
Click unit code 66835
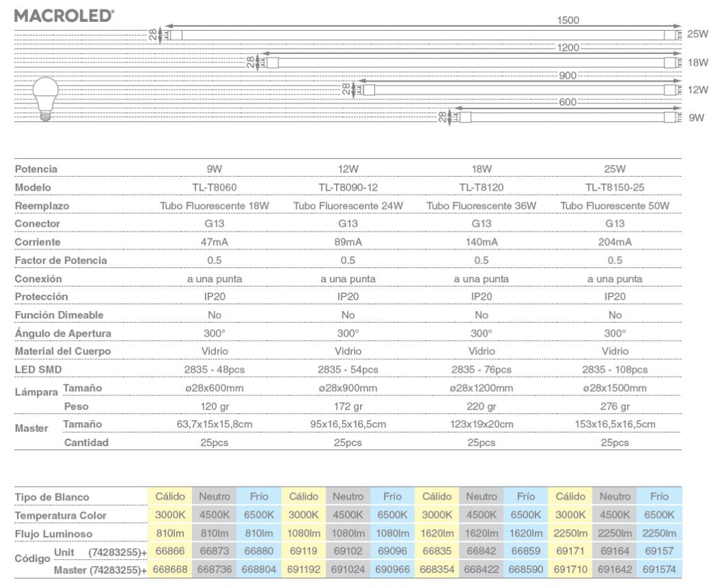pos(437,551)
